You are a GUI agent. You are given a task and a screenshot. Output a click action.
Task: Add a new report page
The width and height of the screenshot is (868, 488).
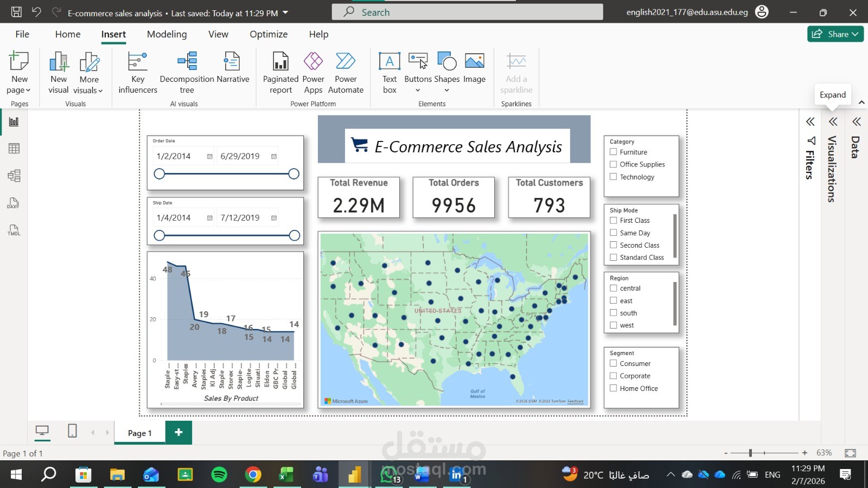point(178,432)
